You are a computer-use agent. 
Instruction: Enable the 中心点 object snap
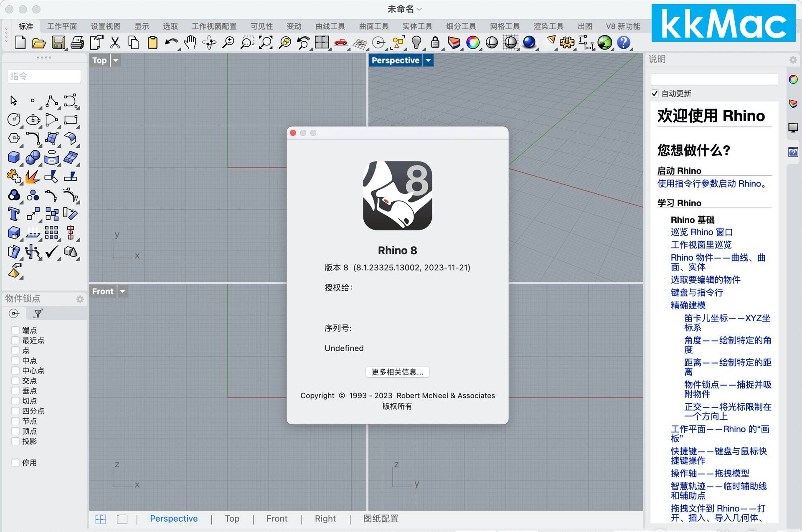coord(15,370)
